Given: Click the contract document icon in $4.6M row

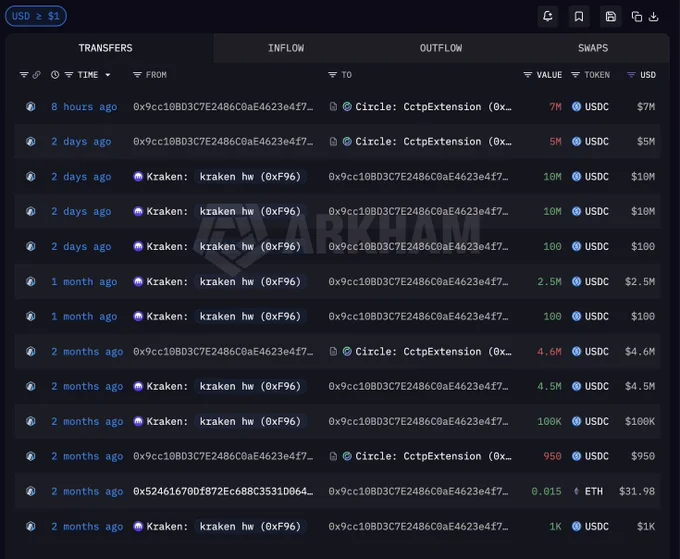Looking at the screenshot, I should click(333, 352).
